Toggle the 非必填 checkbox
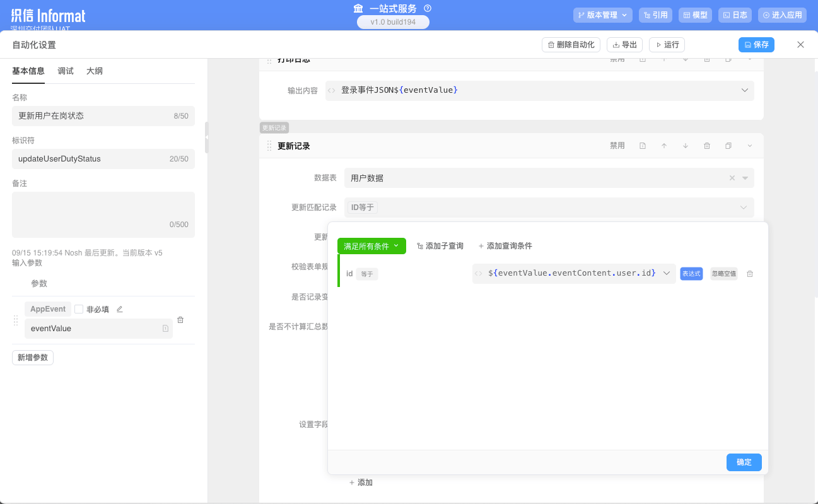The image size is (818, 504). (x=79, y=309)
